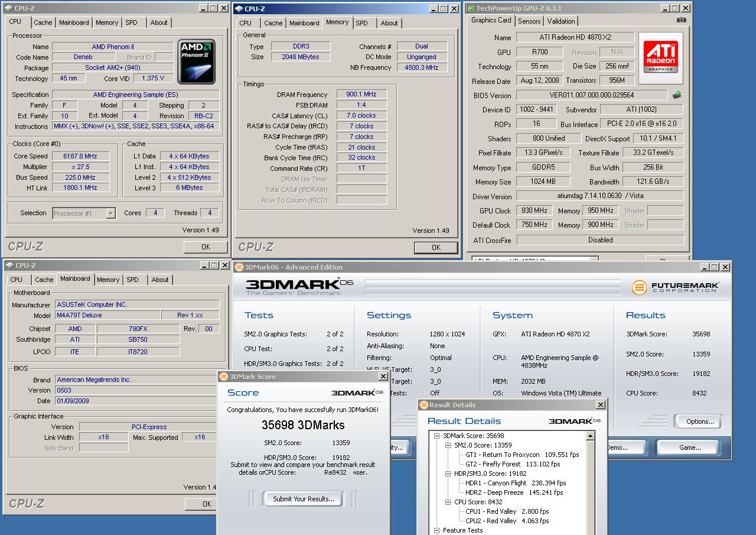Open About tab in the CPU-Z window showing Motherboard info
Image resolution: width=756 pixels, height=535 pixels.
click(160, 280)
